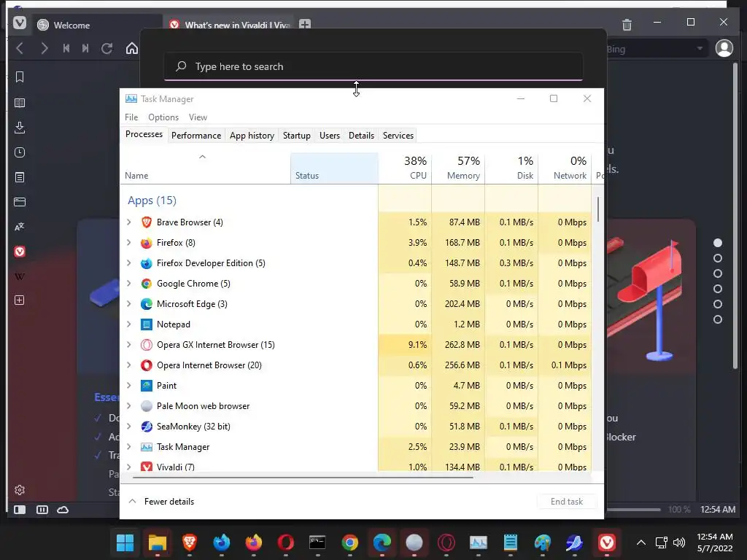The image size is (747, 560).
Task: Open Bookmarks panel in Vivaldi sidebar
Action: click(x=20, y=77)
